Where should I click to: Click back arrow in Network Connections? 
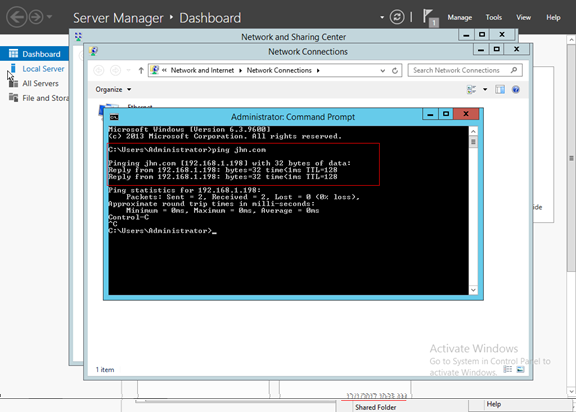(99, 70)
